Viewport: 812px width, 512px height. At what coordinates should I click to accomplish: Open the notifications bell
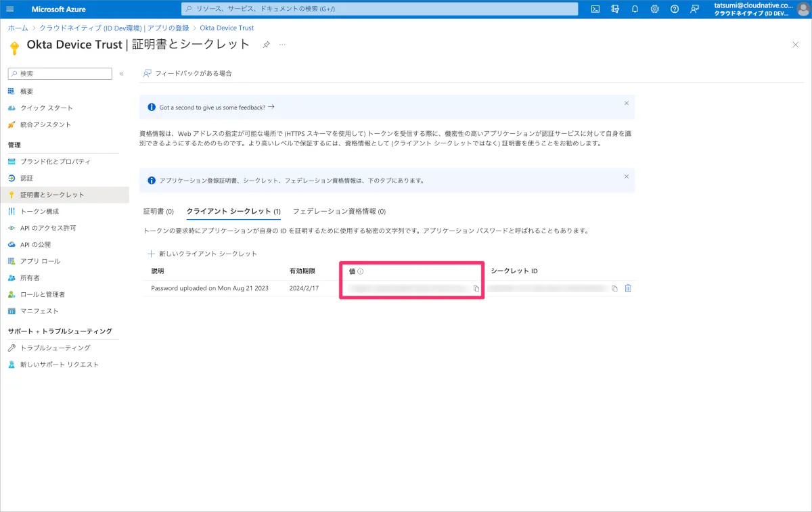[x=635, y=9]
